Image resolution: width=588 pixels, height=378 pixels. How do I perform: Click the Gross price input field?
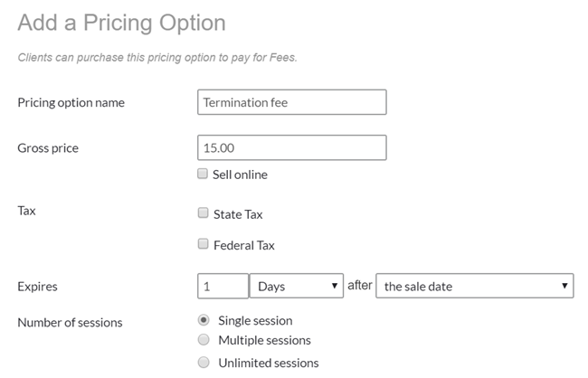point(291,147)
